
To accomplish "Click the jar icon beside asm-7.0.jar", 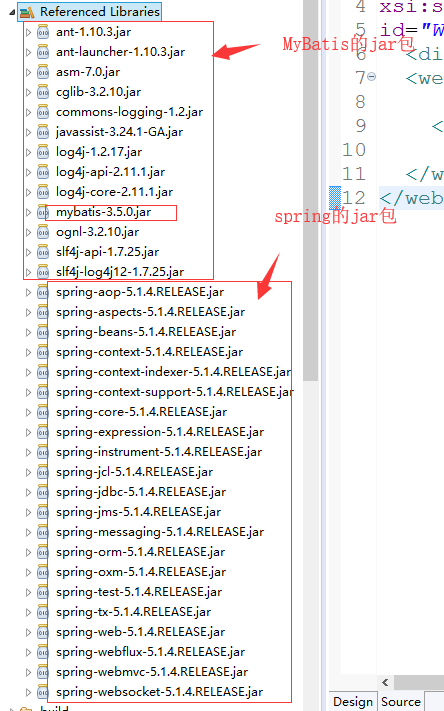I will click(x=43, y=72).
